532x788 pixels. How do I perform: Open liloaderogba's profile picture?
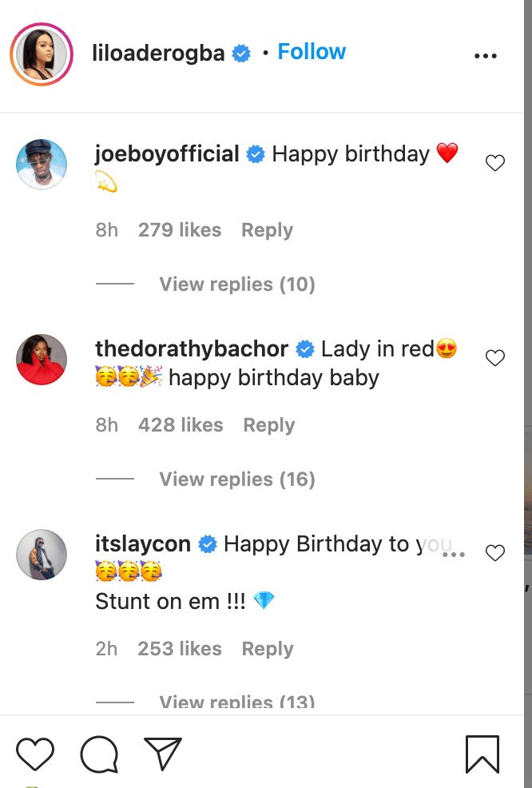(42, 55)
